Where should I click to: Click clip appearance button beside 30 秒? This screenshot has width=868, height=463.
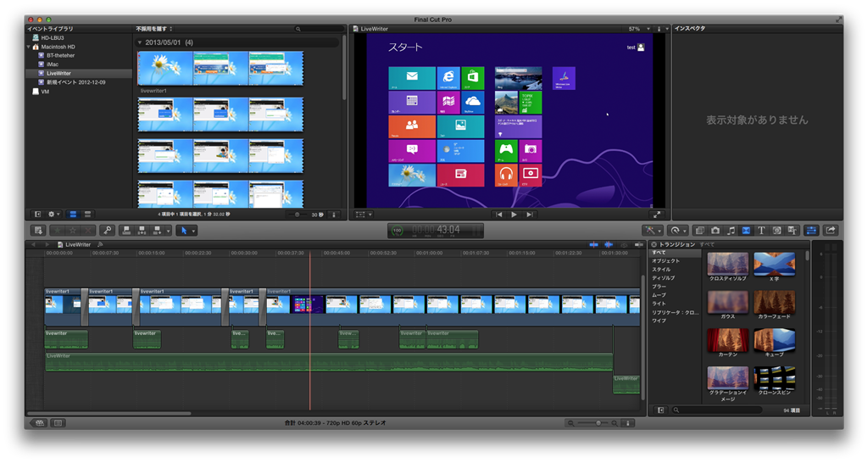(x=334, y=215)
